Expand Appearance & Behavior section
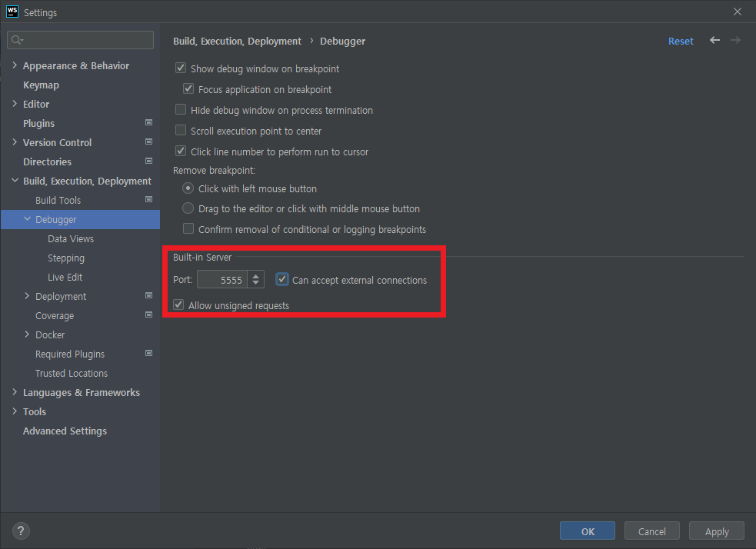 pyautogui.click(x=15, y=65)
